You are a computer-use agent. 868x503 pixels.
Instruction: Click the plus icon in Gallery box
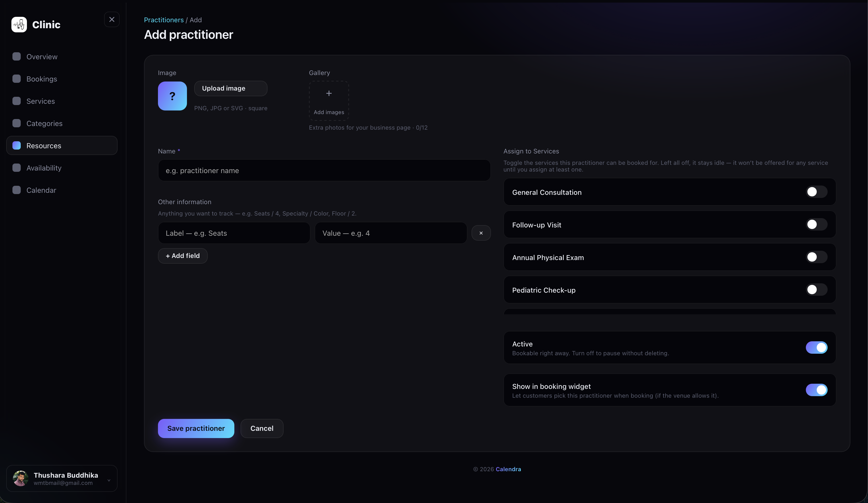[329, 93]
